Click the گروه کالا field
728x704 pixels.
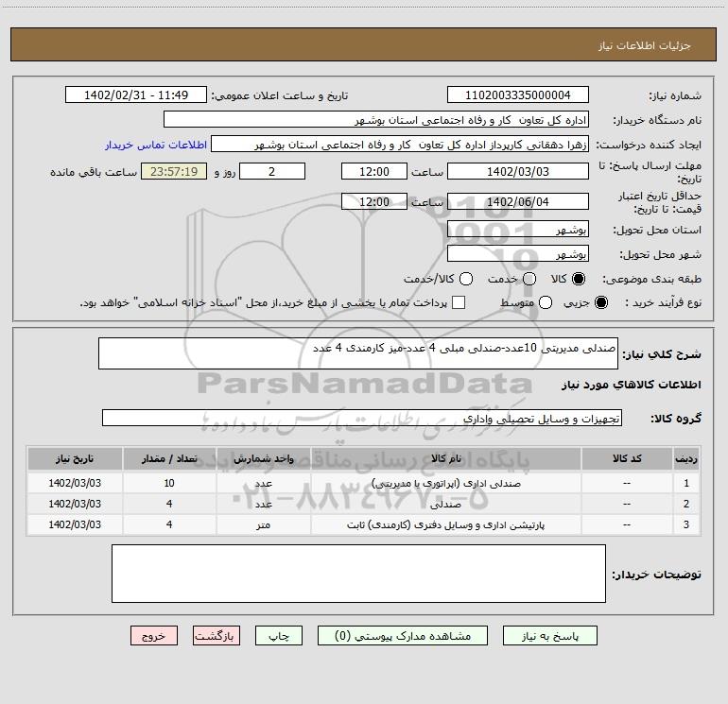[x=362, y=418]
